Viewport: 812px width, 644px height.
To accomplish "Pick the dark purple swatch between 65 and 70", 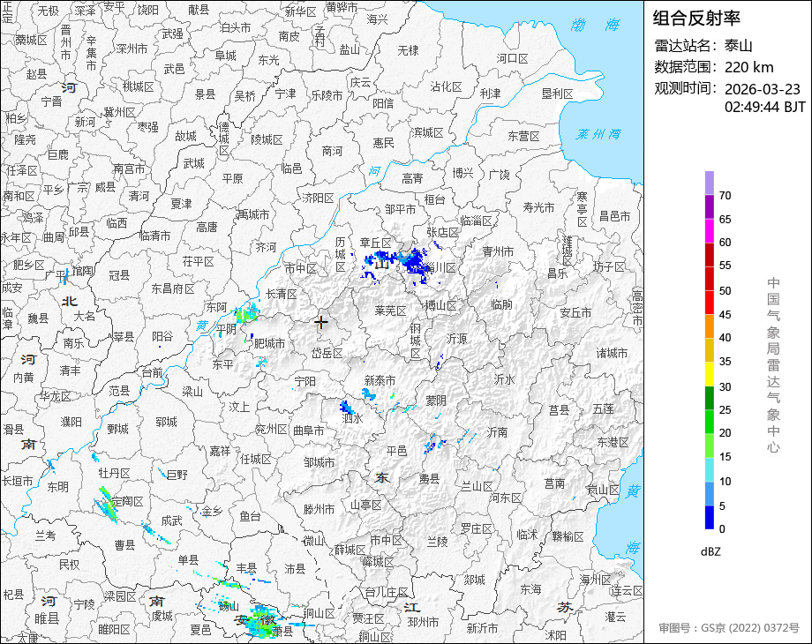I will point(710,206).
